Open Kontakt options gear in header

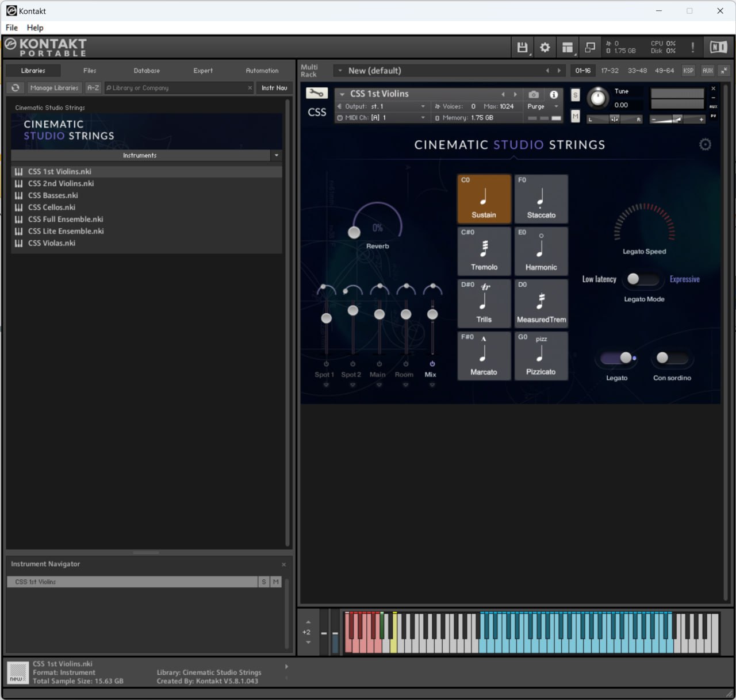coord(545,48)
